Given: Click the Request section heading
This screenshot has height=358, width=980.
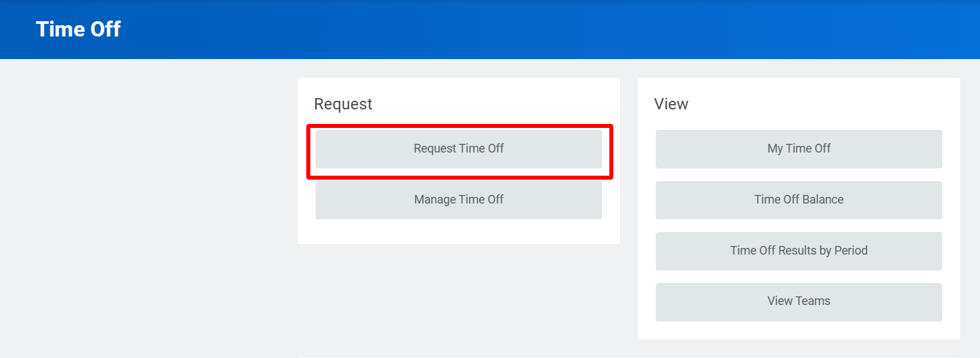Looking at the screenshot, I should pos(343,104).
